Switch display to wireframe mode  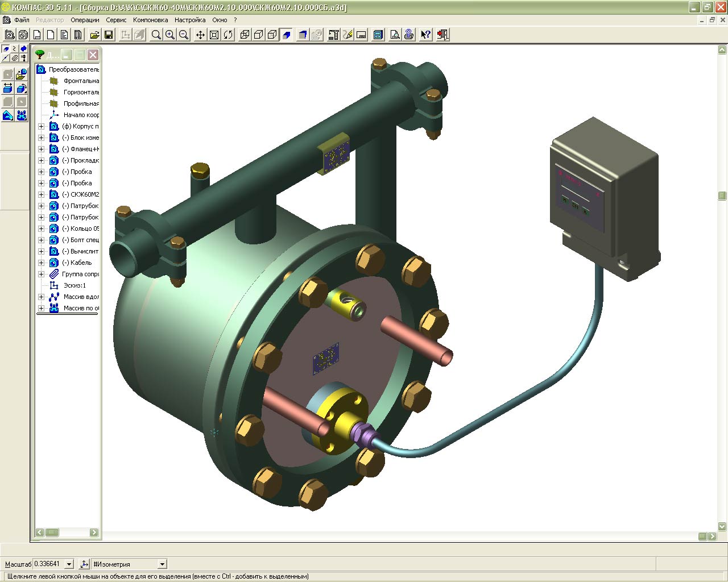click(x=245, y=35)
